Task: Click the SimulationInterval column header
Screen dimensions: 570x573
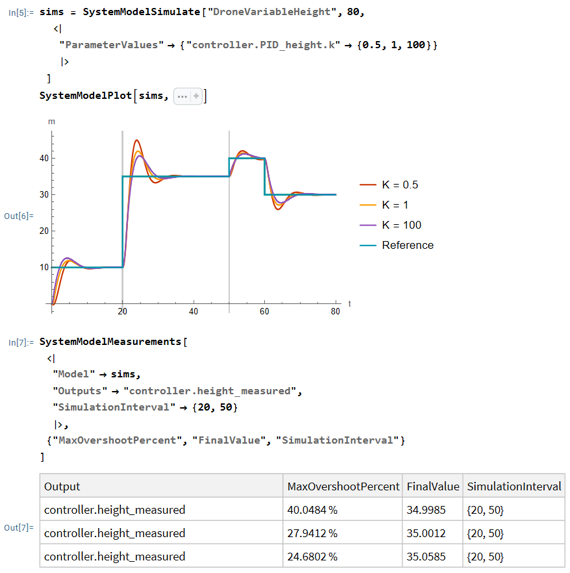Action: pyautogui.click(x=514, y=486)
